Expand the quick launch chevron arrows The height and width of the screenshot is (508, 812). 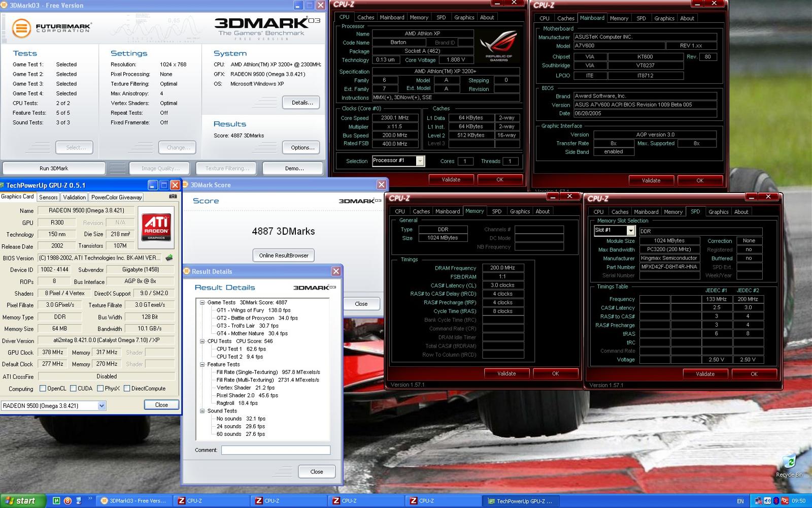pos(90,499)
